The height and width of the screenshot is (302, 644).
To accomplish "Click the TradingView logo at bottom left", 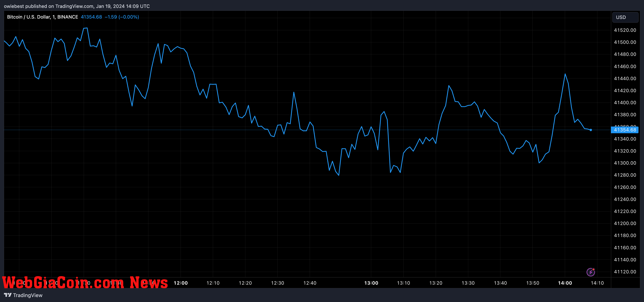I will (x=23, y=295).
